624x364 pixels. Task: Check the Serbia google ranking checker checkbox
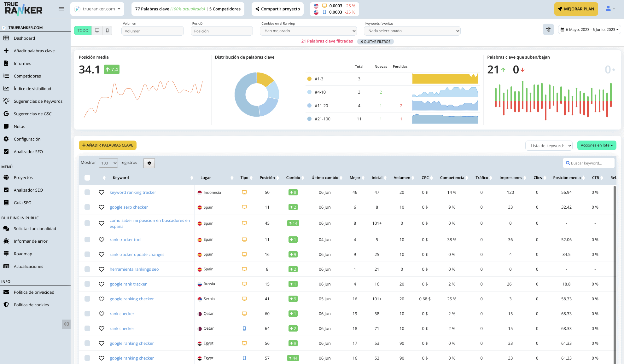[x=87, y=299]
